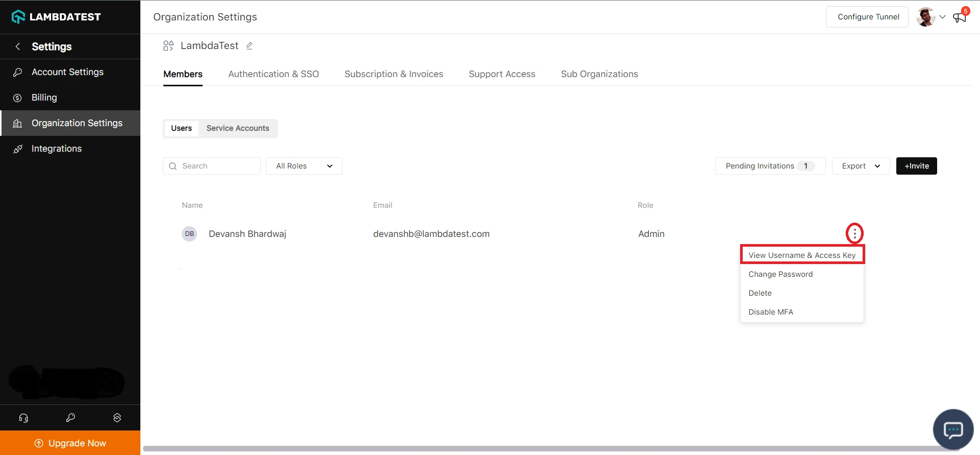This screenshot has width=980, height=455.
Task: Click the key icon at sidebar bottom
Action: tap(70, 418)
